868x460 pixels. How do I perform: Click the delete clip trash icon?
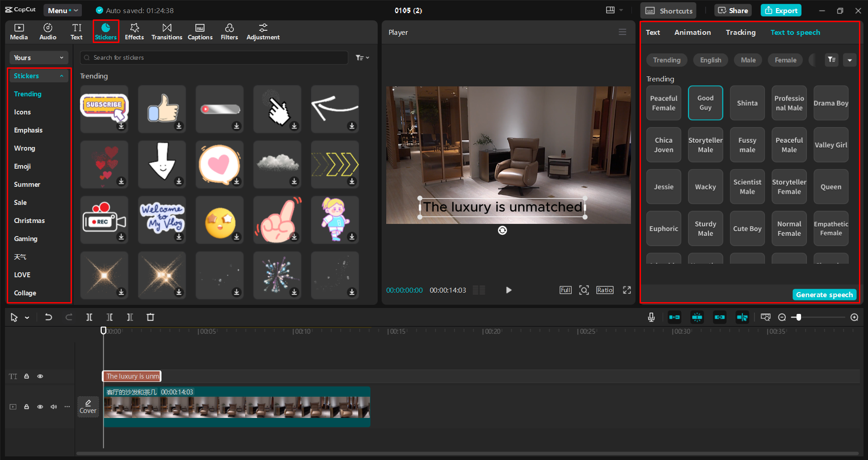[150, 317]
